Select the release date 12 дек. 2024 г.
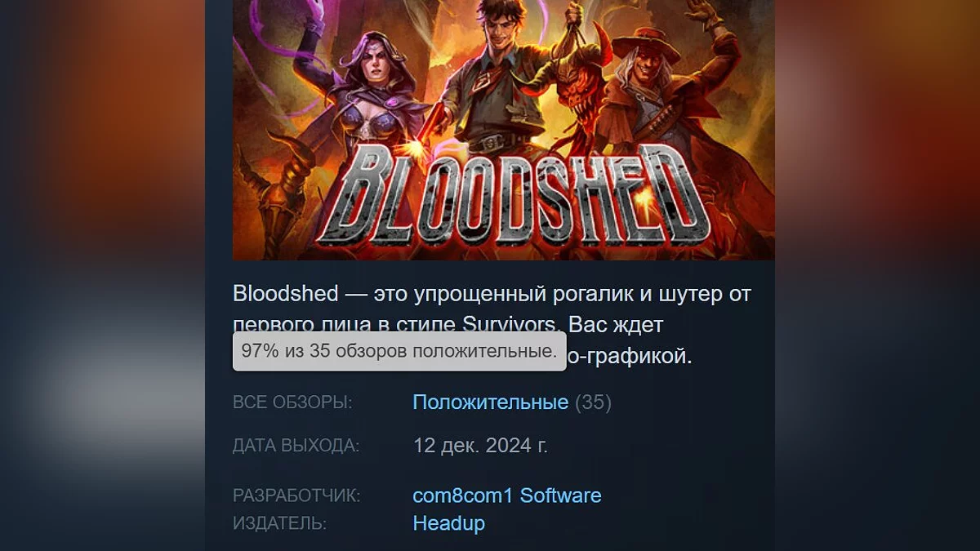 point(481,447)
